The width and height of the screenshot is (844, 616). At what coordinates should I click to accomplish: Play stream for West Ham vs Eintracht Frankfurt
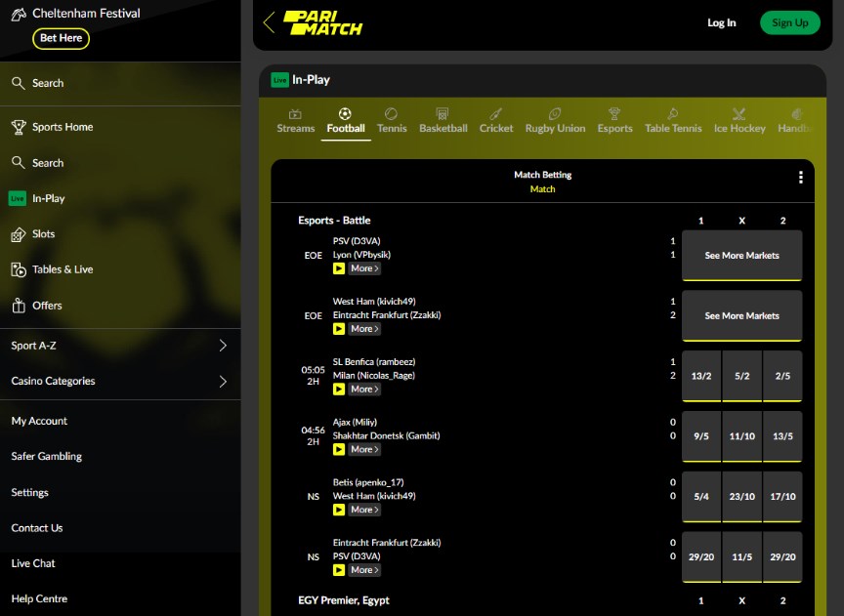[339, 329]
